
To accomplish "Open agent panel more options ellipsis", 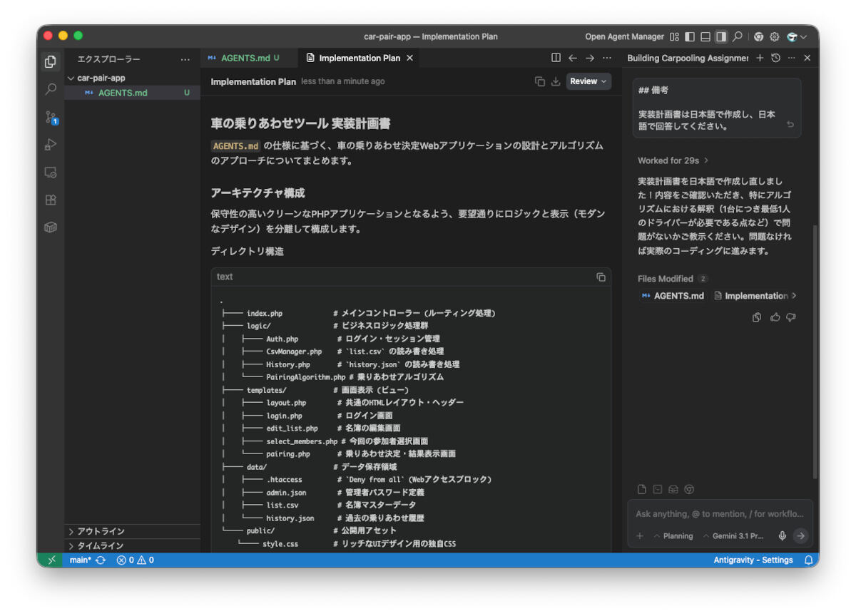I will click(791, 58).
